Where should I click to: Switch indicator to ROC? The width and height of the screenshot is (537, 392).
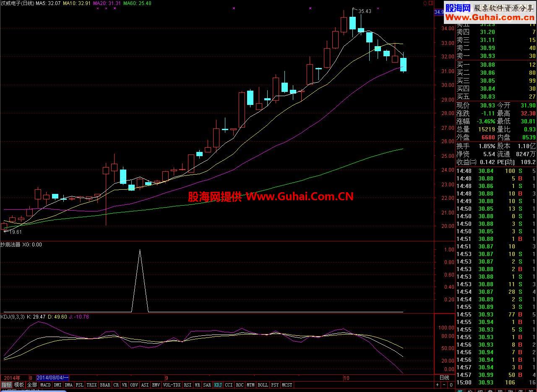[x=240, y=384]
